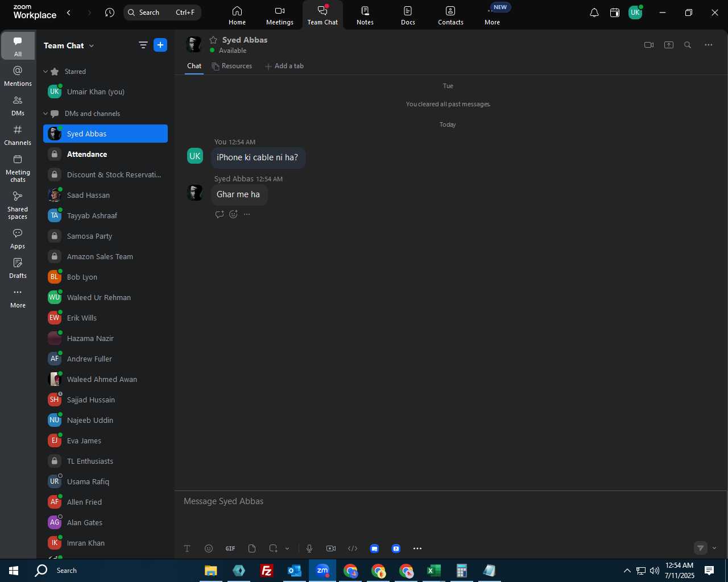Attach a file using the file icon
The image size is (728, 582).
tap(252, 548)
